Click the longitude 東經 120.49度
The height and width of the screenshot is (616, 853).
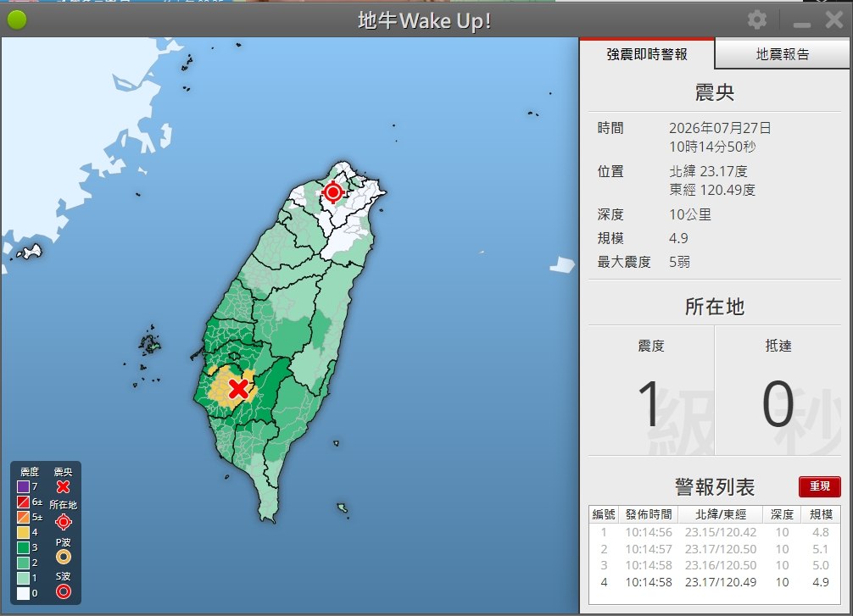pos(712,190)
